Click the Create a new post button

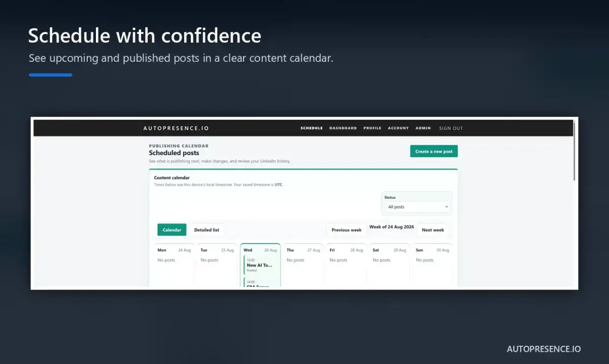coord(434,151)
